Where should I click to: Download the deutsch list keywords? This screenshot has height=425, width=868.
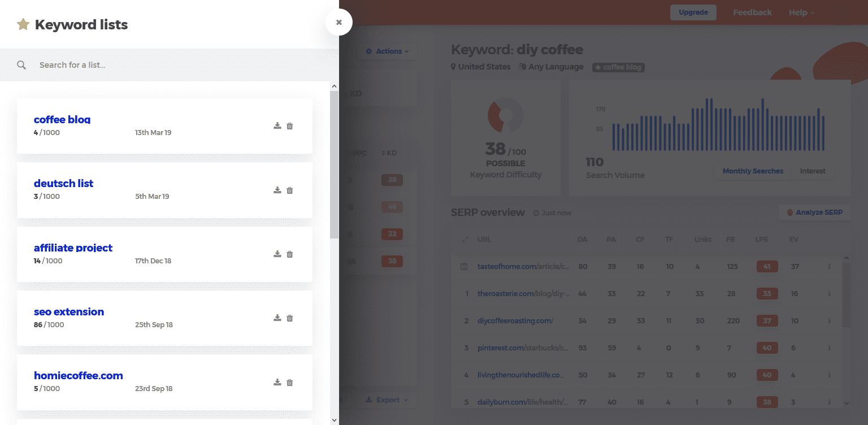coord(277,190)
